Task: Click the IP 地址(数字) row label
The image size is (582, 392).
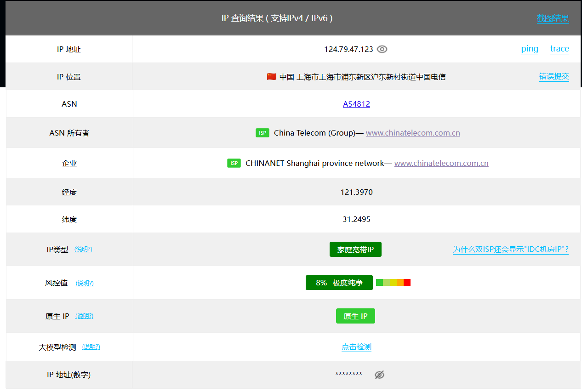Action: (69, 375)
